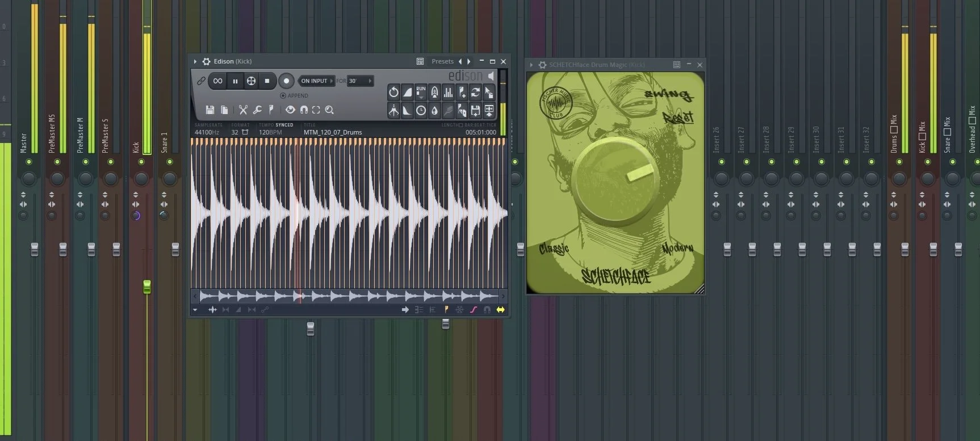Open SCHETCHface Drum Magic settings gear
980x441 pixels.
542,65
